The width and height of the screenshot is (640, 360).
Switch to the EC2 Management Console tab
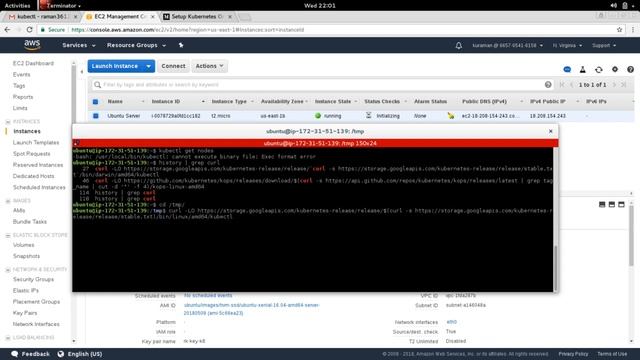[120, 17]
